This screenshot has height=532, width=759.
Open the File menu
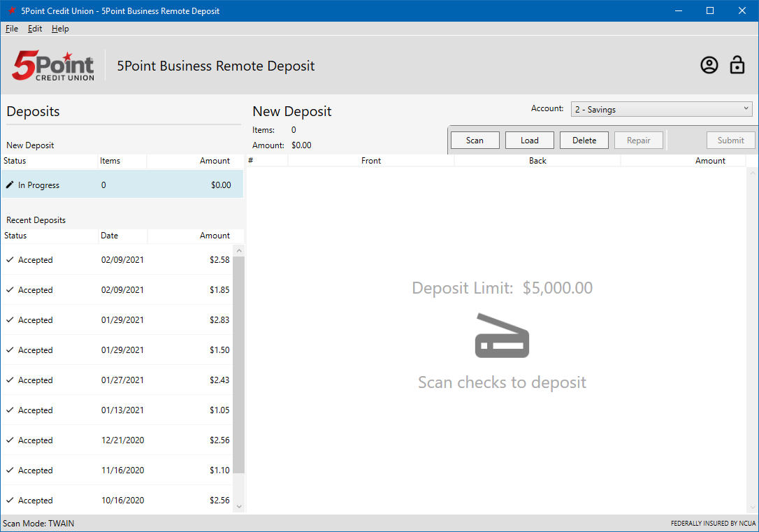pyautogui.click(x=12, y=29)
